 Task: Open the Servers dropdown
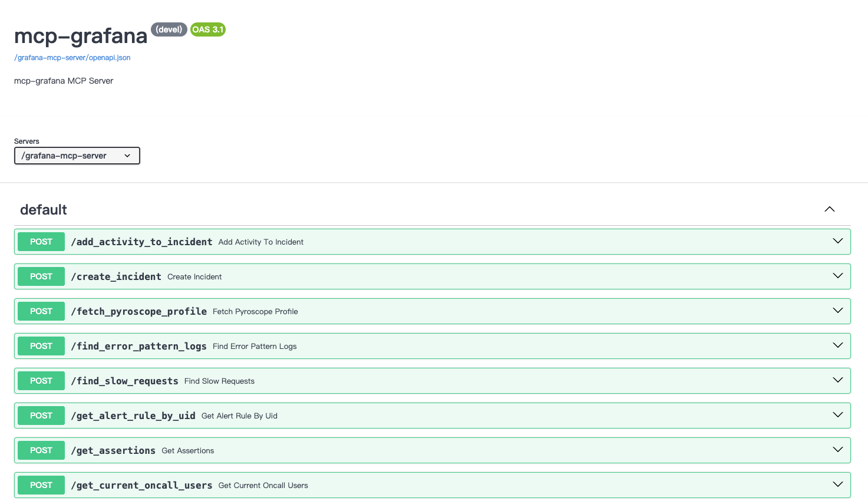[77, 156]
